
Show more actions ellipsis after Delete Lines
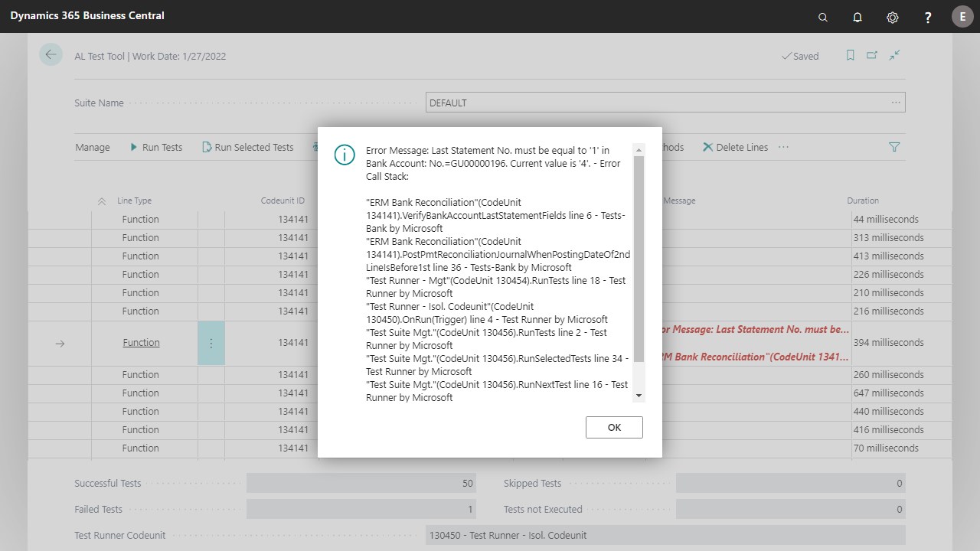[x=783, y=147]
